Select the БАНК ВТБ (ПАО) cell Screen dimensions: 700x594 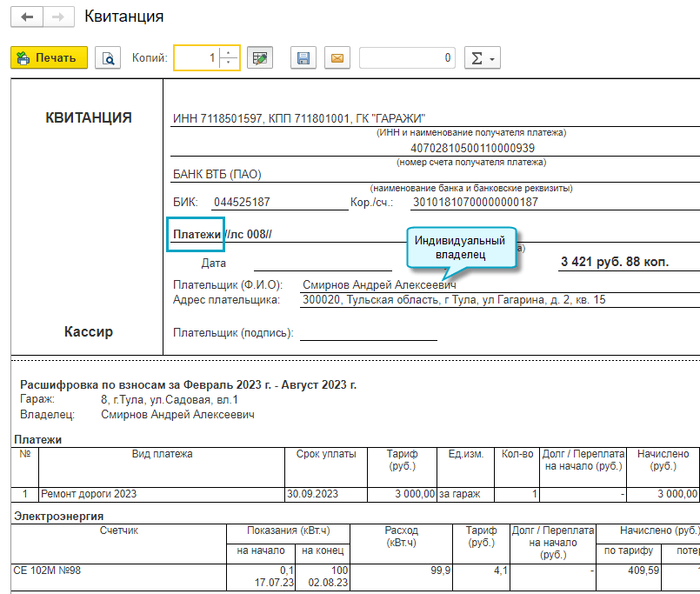pyautogui.click(x=217, y=174)
